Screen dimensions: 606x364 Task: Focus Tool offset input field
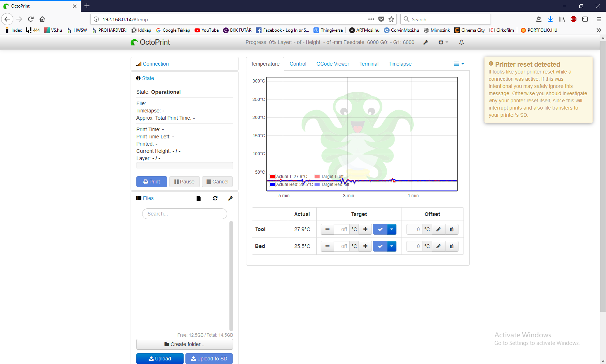414,229
